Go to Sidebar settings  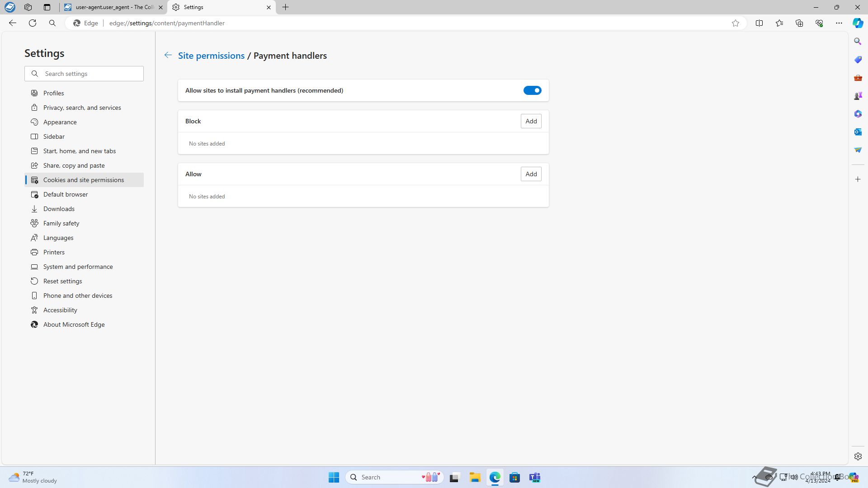(x=84, y=136)
